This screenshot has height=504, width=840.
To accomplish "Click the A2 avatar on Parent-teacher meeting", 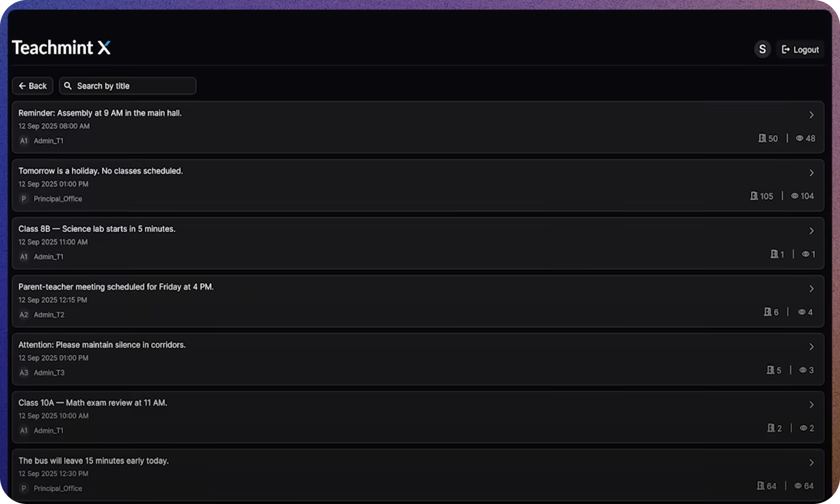I will pyautogui.click(x=24, y=315).
